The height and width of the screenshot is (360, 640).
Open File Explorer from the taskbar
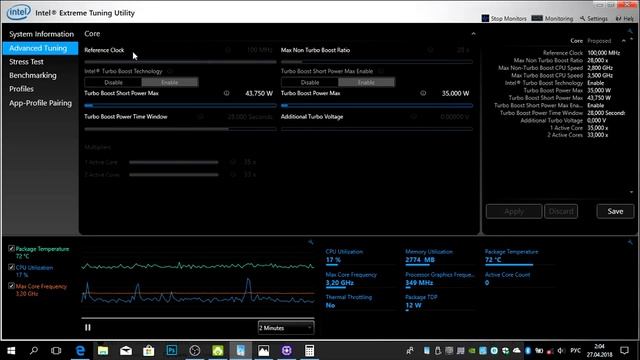pyautogui.click(x=103, y=351)
